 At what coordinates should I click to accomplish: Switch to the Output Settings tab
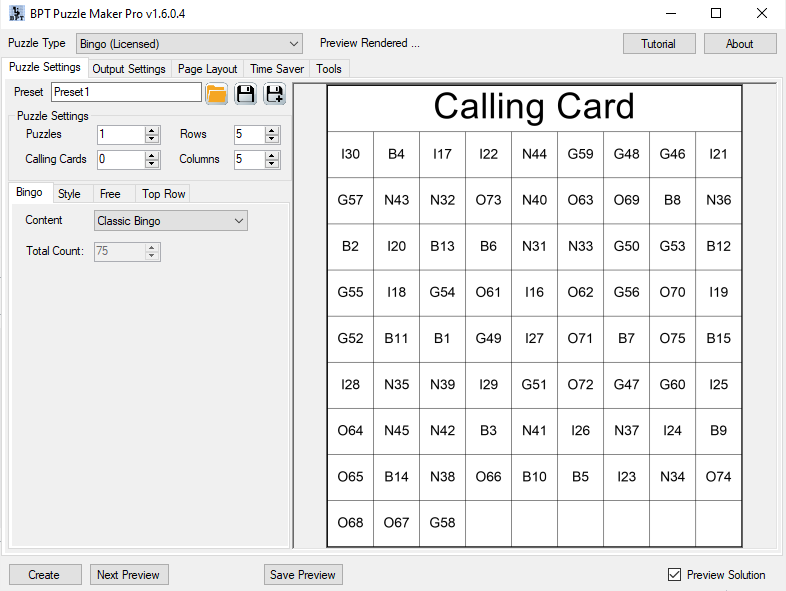pyautogui.click(x=129, y=69)
